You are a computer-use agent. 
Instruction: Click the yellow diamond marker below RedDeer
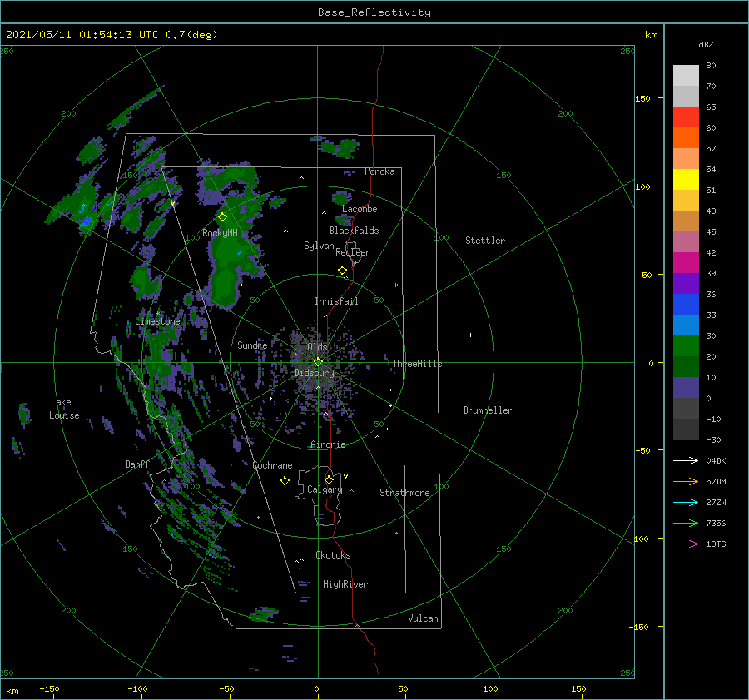[x=342, y=271]
